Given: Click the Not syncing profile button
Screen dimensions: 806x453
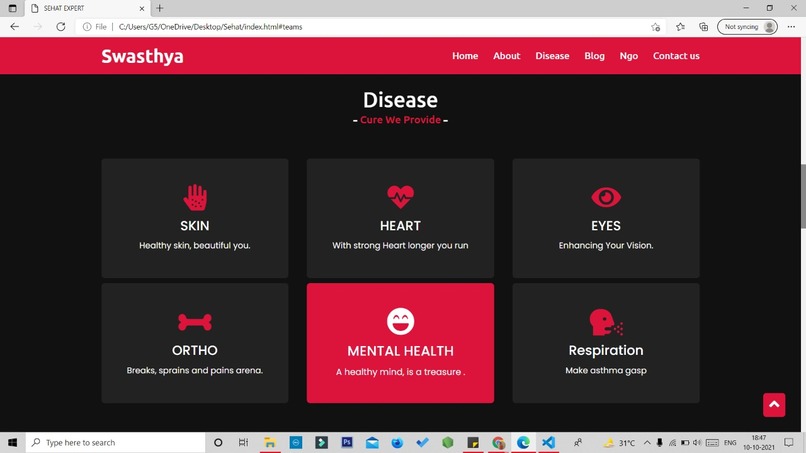Looking at the screenshot, I should (x=747, y=27).
